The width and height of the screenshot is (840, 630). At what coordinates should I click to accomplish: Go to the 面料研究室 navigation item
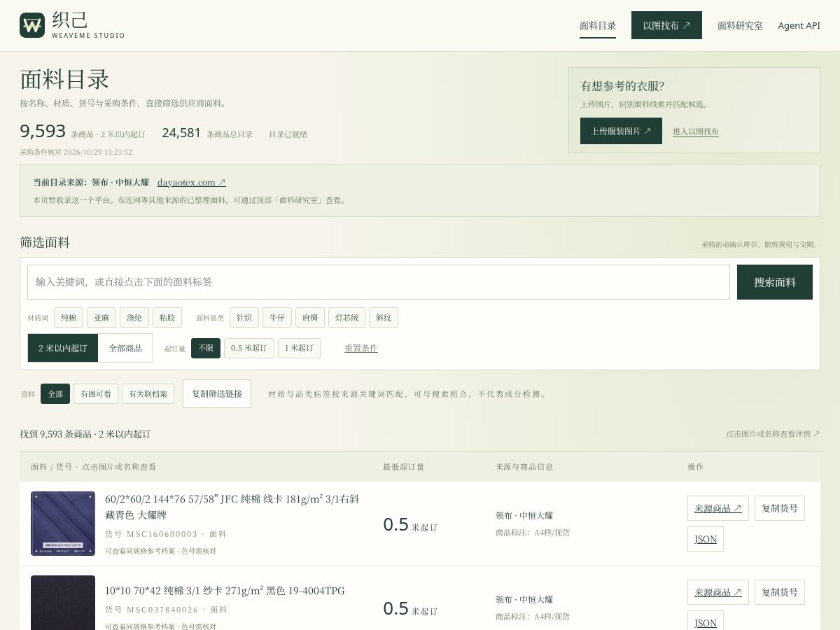[740, 26]
